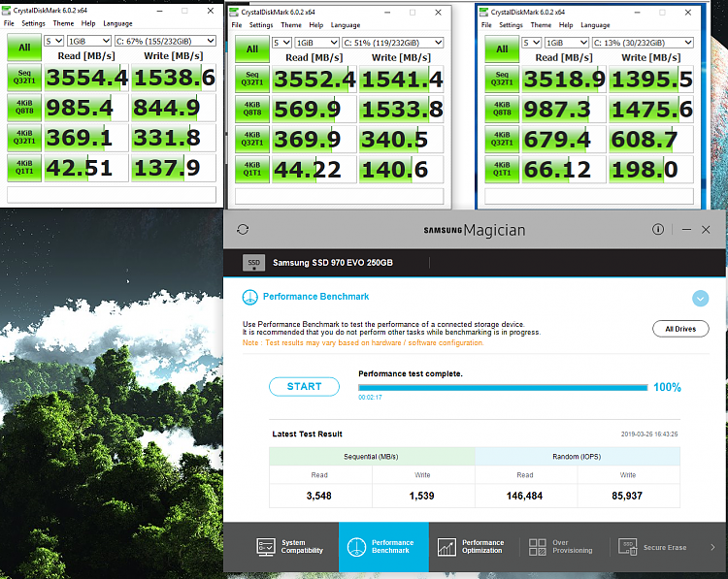The width and height of the screenshot is (728, 579).
Task: Run Seq Q32T1 test in right window
Action: click(x=502, y=79)
